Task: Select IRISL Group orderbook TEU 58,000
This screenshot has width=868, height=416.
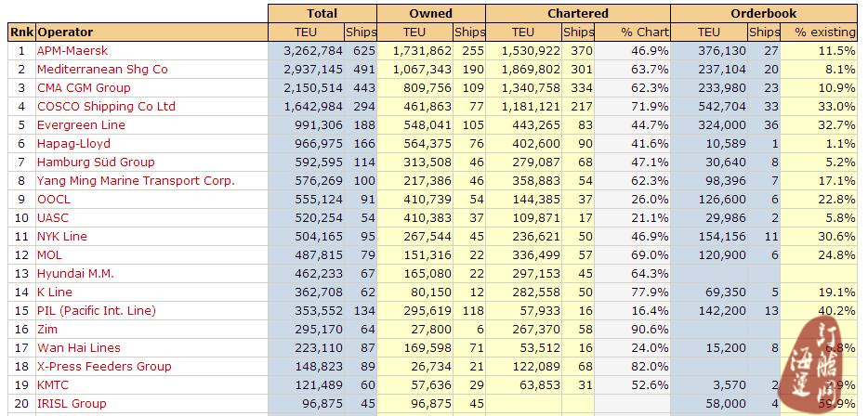Action: pyautogui.click(x=725, y=403)
